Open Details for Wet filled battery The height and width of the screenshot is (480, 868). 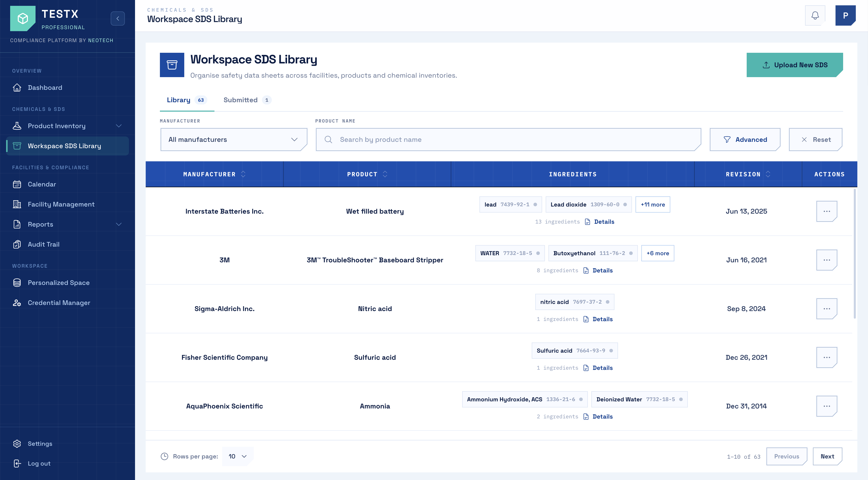600,222
